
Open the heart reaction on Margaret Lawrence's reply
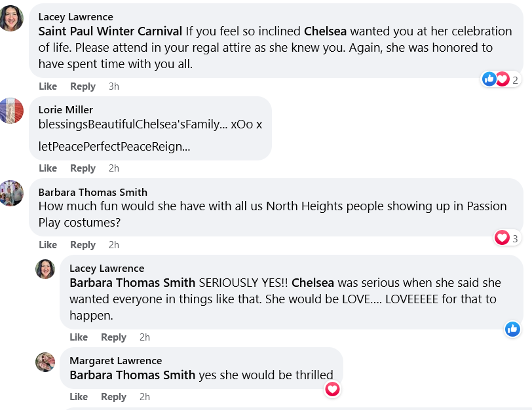click(332, 389)
